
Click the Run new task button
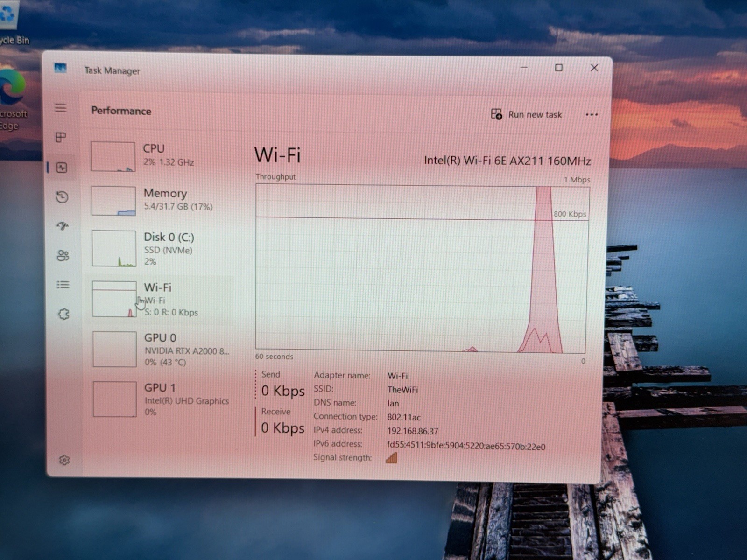coord(526,114)
